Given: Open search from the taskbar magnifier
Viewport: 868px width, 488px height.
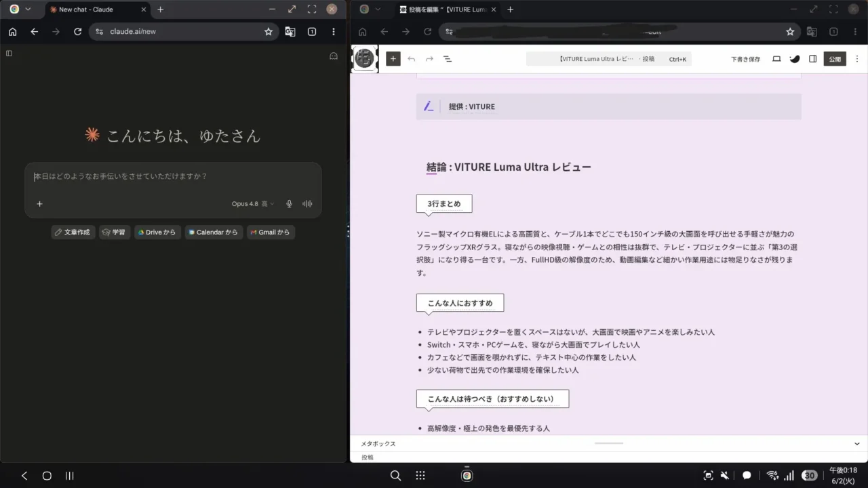Looking at the screenshot, I should pos(396,476).
